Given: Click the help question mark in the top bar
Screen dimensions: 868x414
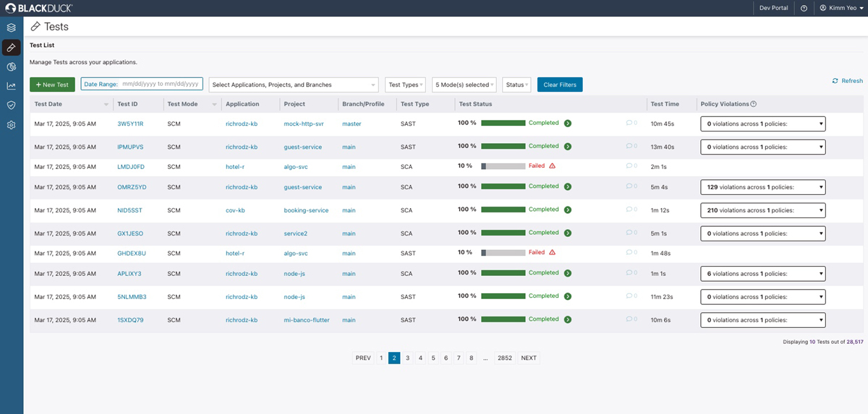Looking at the screenshot, I should [804, 8].
